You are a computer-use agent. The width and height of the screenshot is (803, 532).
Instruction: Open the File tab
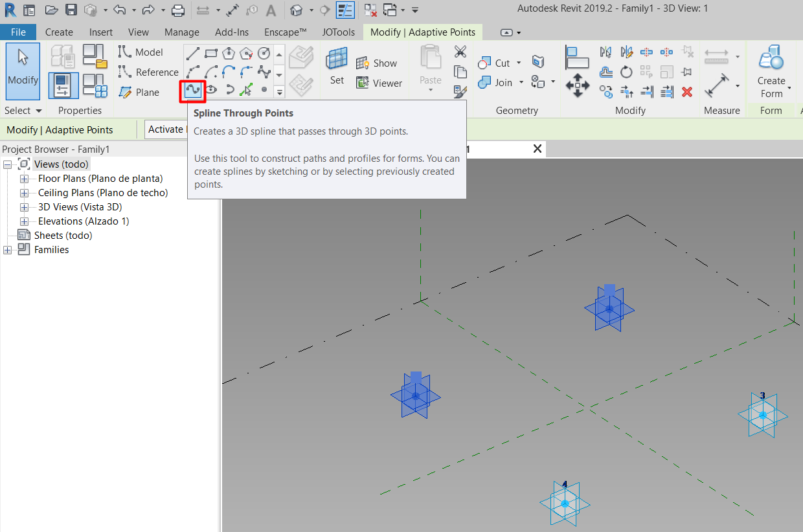[18, 32]
